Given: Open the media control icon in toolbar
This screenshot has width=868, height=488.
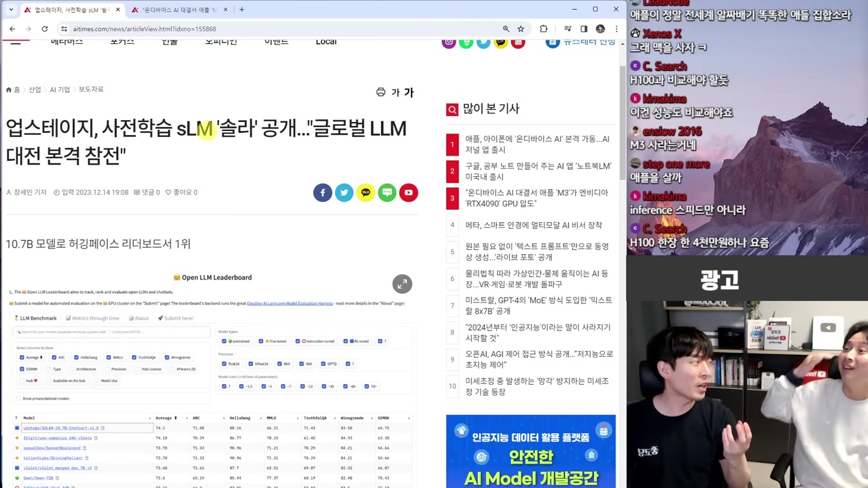Looking at the screenshot, I should coord(568,29).
